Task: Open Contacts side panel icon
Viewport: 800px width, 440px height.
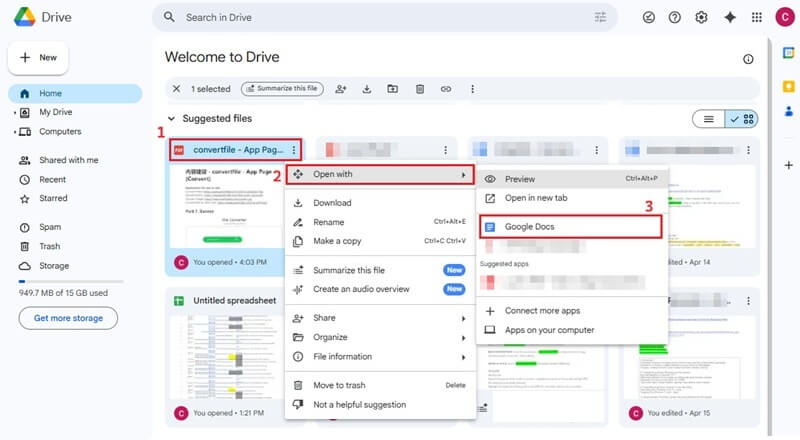Action: [788, 111]
